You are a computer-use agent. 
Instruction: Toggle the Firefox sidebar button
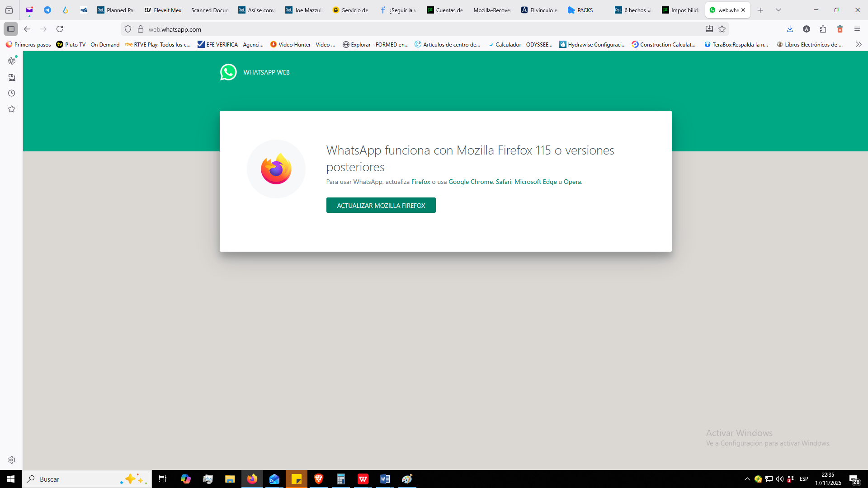point(11,29)
